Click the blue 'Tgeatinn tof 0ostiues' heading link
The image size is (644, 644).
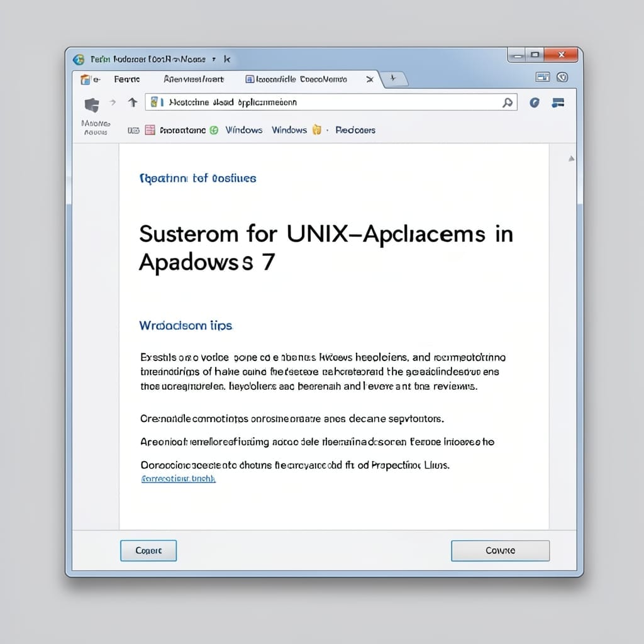click(198, 178)
